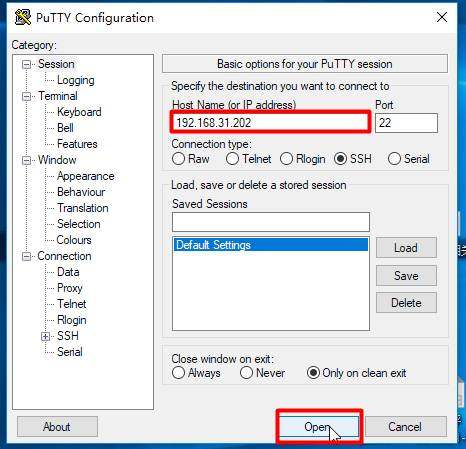
Task: Open the Logging settings category
Action: [x=76, y=80]
